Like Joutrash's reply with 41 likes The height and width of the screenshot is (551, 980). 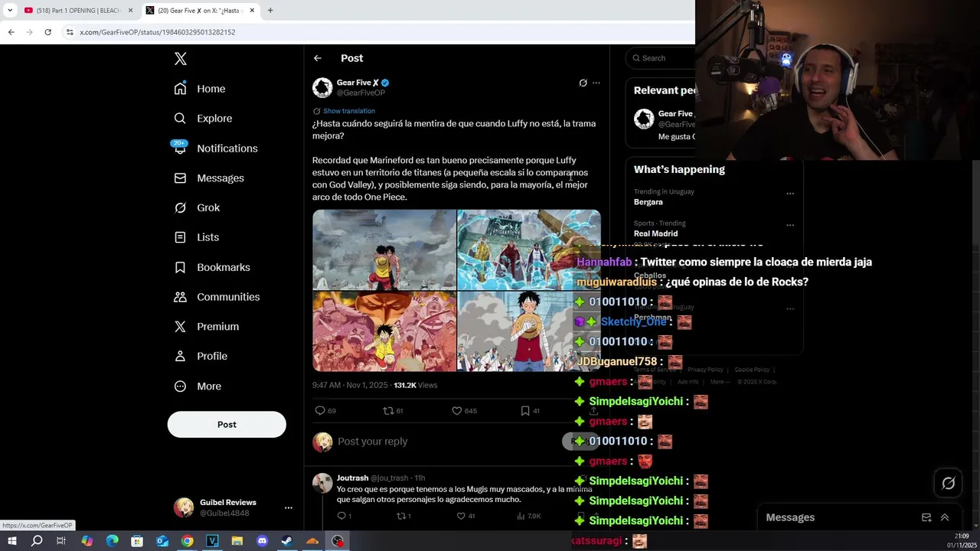click(x=461, y=516)
